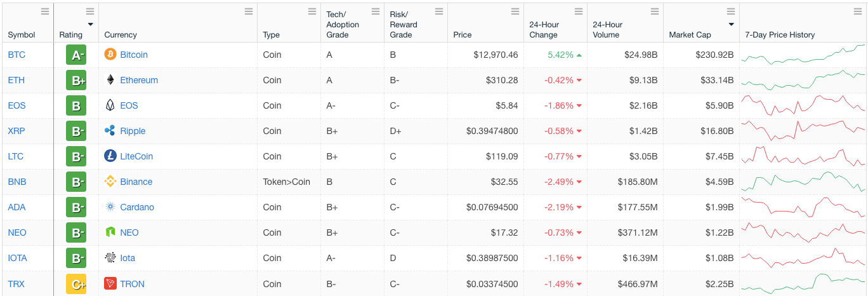The image size is (868, 296).
Task: Open the Iota currency link
Action: 128,258
